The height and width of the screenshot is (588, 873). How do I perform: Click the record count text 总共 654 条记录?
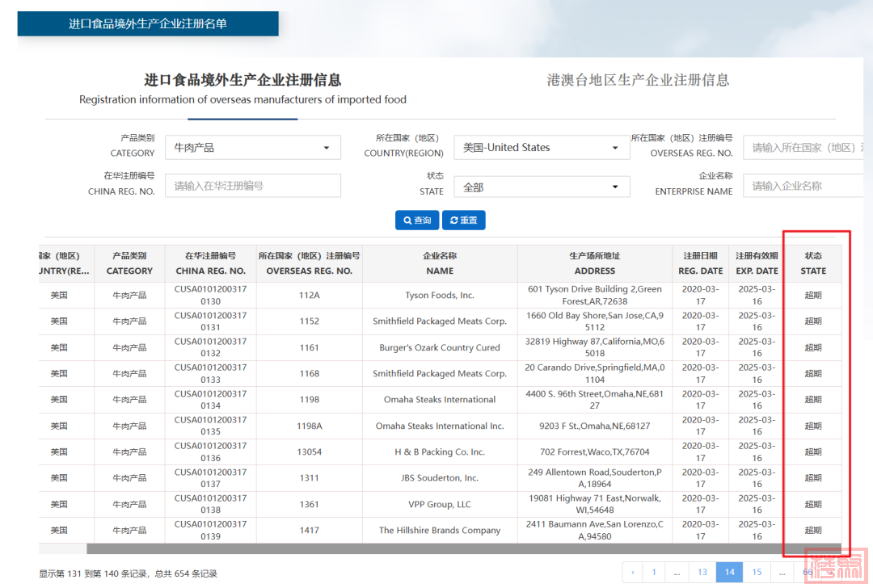click(186, 574)
